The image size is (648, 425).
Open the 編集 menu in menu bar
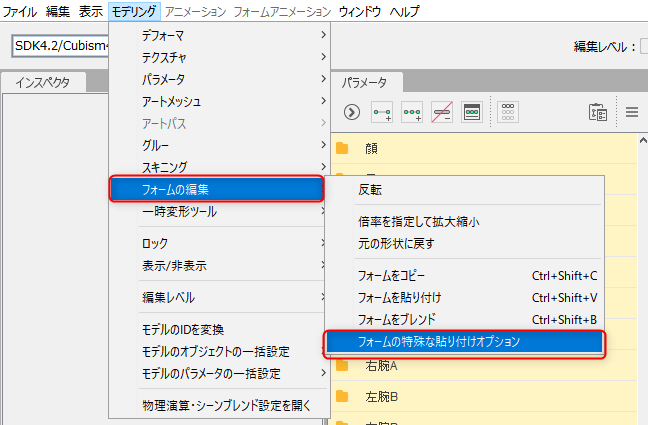(x=58, y=11)
